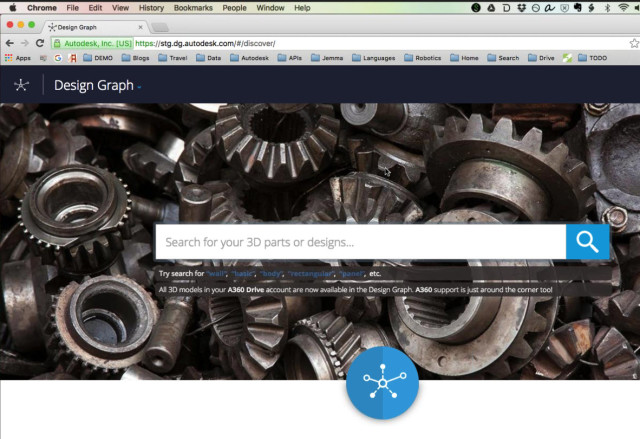
Task: Open the Autodesk bookmarks folder
Action: pos(249,58)
